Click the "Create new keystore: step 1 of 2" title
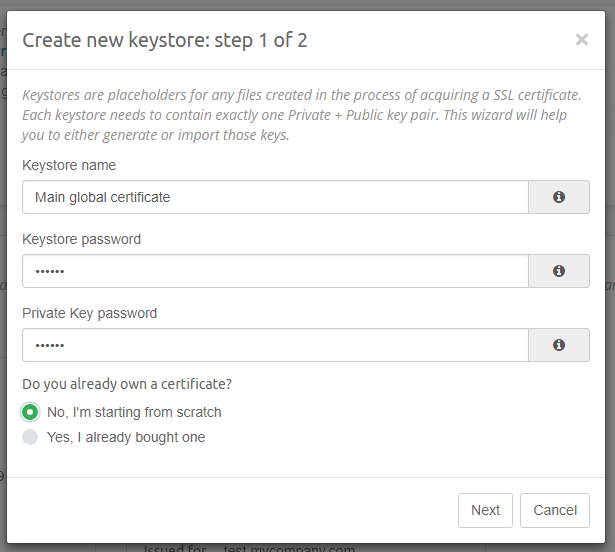The width and height of the screenshot is (615, 552). pos(165,40)
